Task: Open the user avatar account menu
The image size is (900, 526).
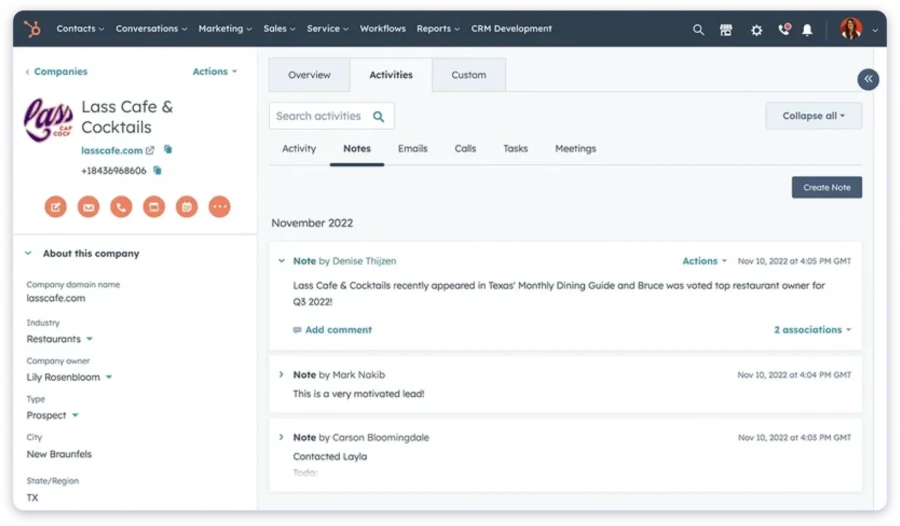Action: 851,28
